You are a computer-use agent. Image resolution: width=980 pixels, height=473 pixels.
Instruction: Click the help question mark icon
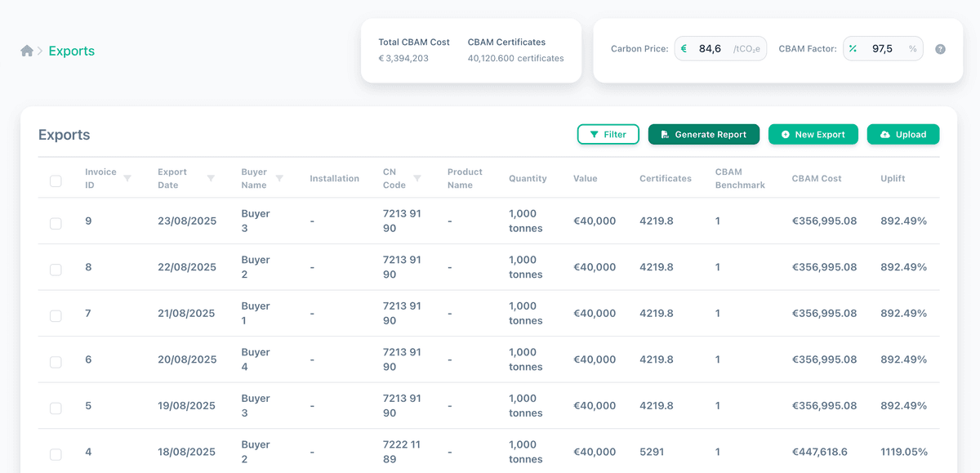pos(940,49)
